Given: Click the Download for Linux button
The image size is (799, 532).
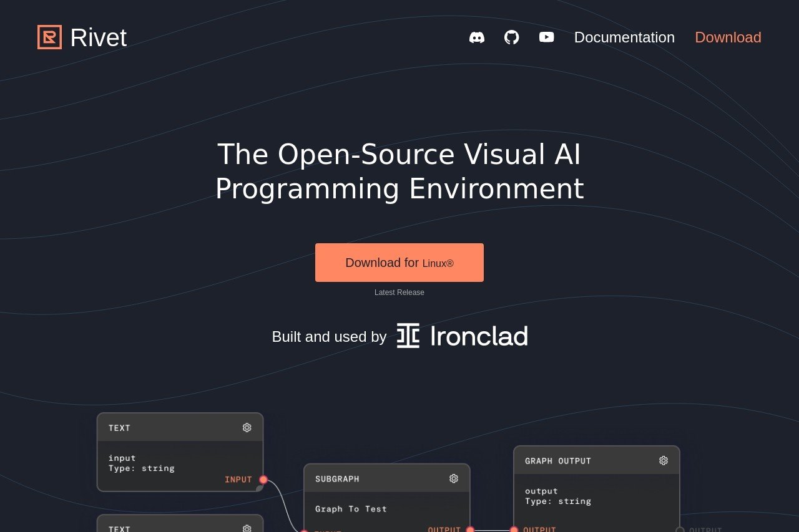Looking at the screenshot, I should [x=399, y=263].
